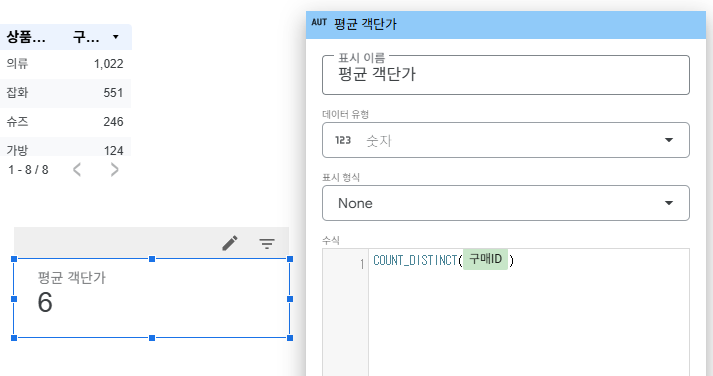Image resolution: width=713 pixels, height=376 pixels.
Task: Go to previous table page arrow
Action: click(77, 170)
